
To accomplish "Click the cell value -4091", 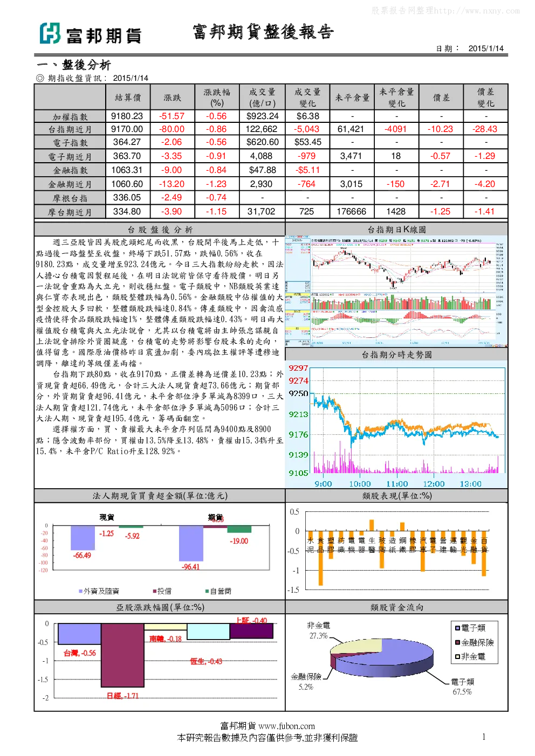I will point(395,129).
